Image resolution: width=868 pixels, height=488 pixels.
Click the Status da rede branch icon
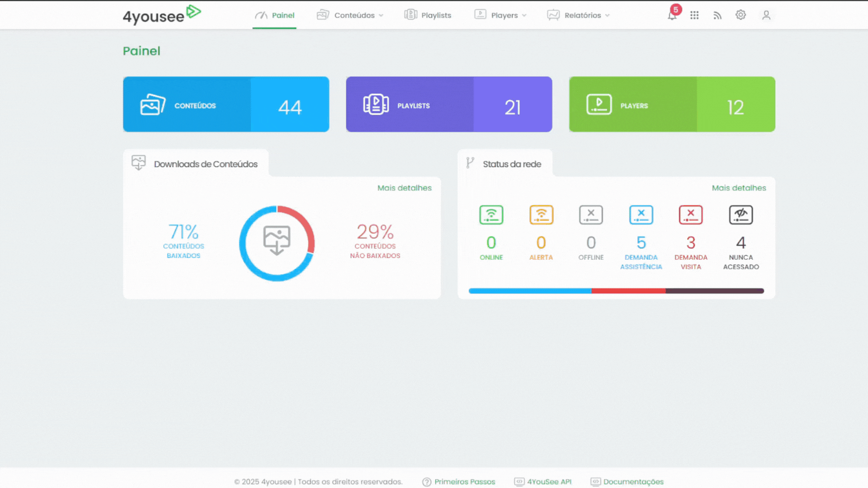(470, 163)
